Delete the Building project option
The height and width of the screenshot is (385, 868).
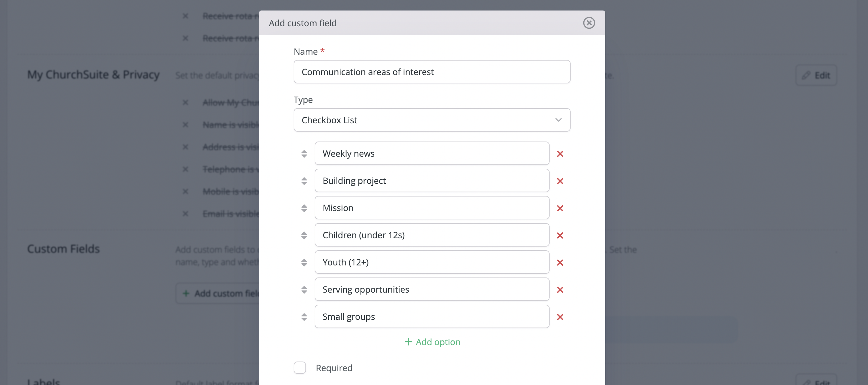click(560, 181)
